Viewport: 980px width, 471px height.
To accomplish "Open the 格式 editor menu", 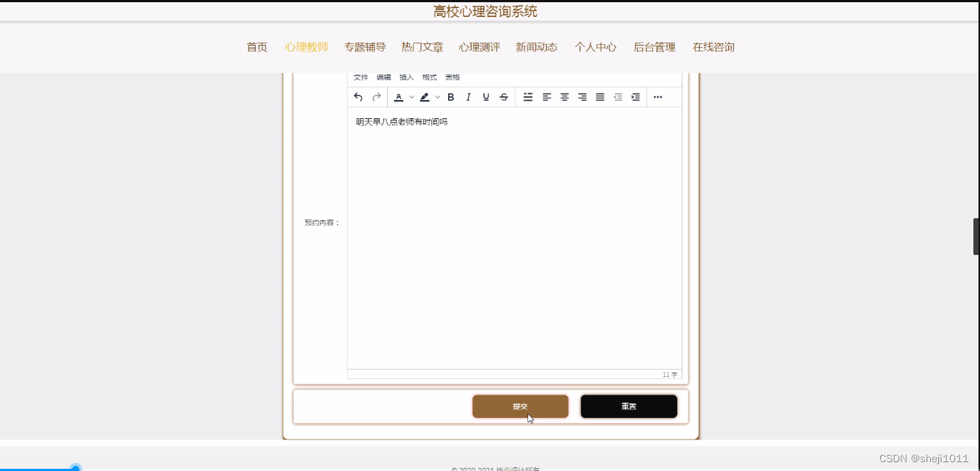I will pos(429,77).
